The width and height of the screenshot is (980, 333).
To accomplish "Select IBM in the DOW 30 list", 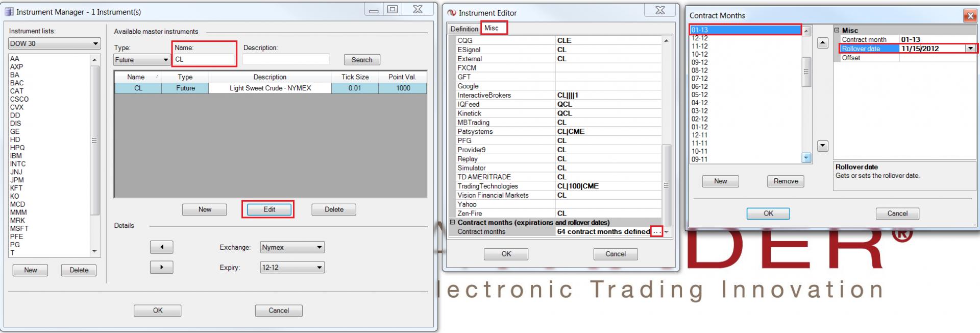I will (16, 156).
